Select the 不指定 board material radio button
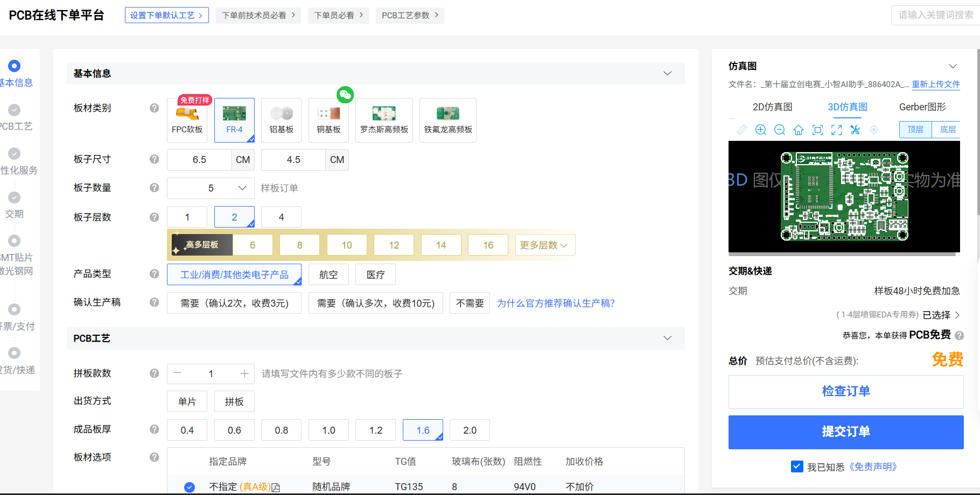 [190, 487]
